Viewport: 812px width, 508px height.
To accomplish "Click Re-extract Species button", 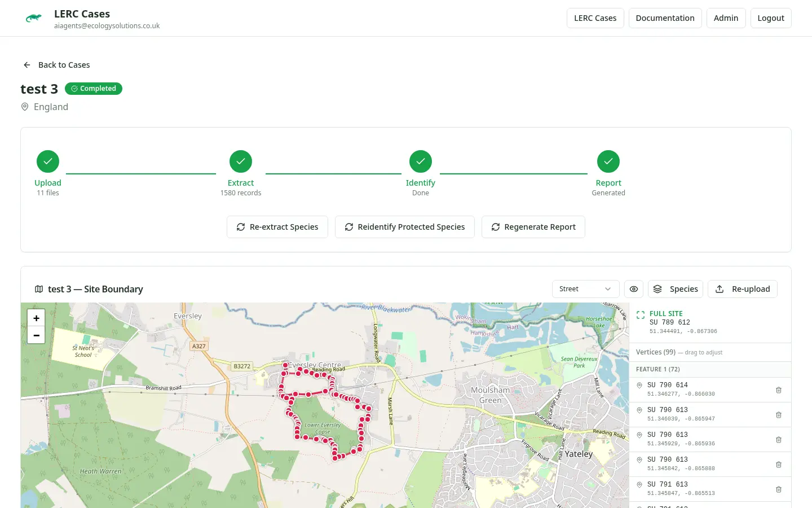I will [x=277, y=227].
